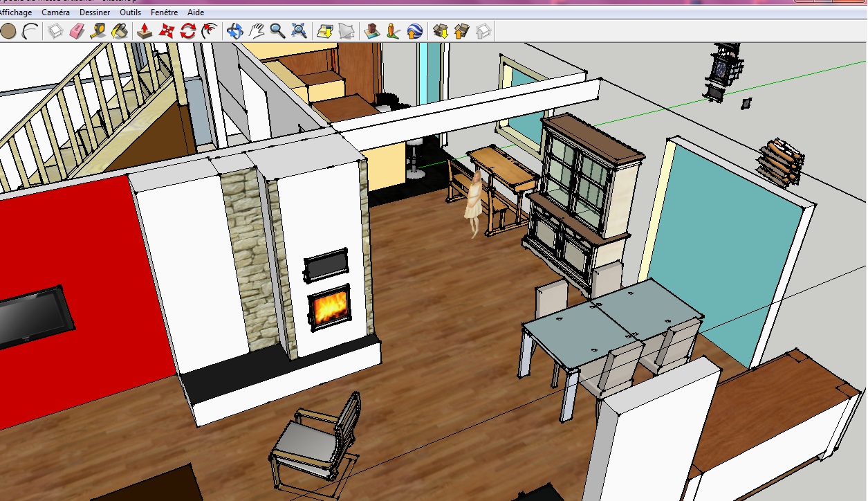Click the Get Models download icon
This screenshot has height=501, width=868.
click(440, 31)
